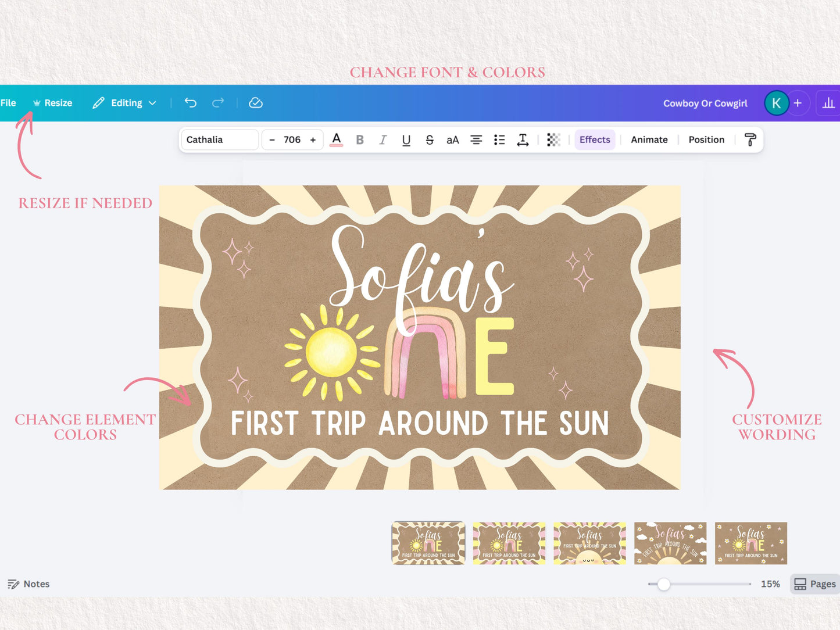840x630 pixels.
Task: Select the third page thumbnail with sun face
Action: [x=589, y=543]
